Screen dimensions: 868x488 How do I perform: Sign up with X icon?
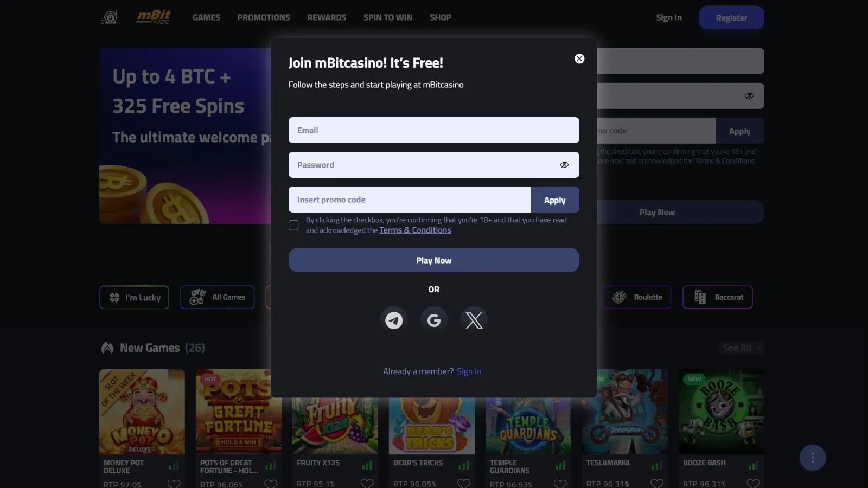474,320
